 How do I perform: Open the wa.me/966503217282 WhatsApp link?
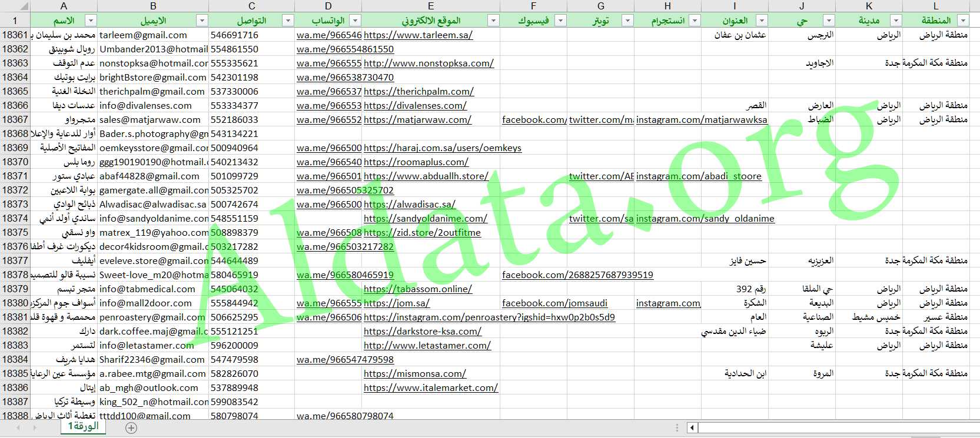[345, 247]
